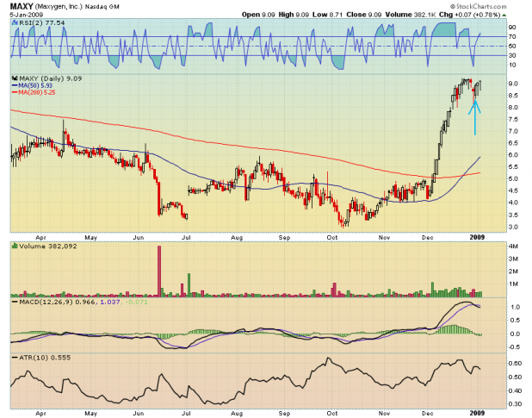This screenshot has height=418, width=532.
Task: Click Jul on the price panel time axis
Action: (186, 237)
